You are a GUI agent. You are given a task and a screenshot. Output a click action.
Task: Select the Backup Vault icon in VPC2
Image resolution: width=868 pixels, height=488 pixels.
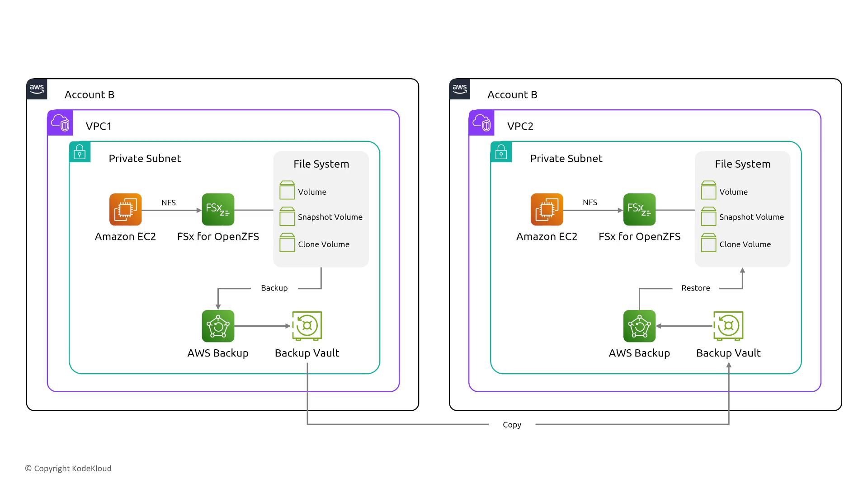click(728, 326)
